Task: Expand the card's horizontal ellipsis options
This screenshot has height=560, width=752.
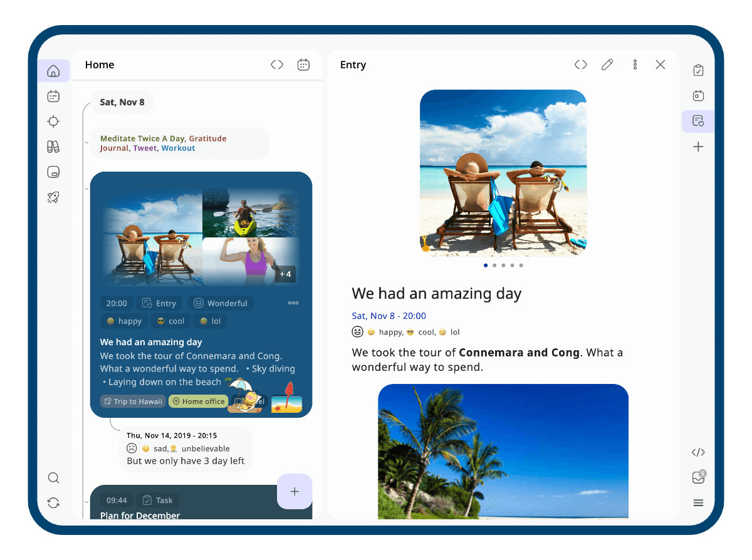Action: point(293,303)
